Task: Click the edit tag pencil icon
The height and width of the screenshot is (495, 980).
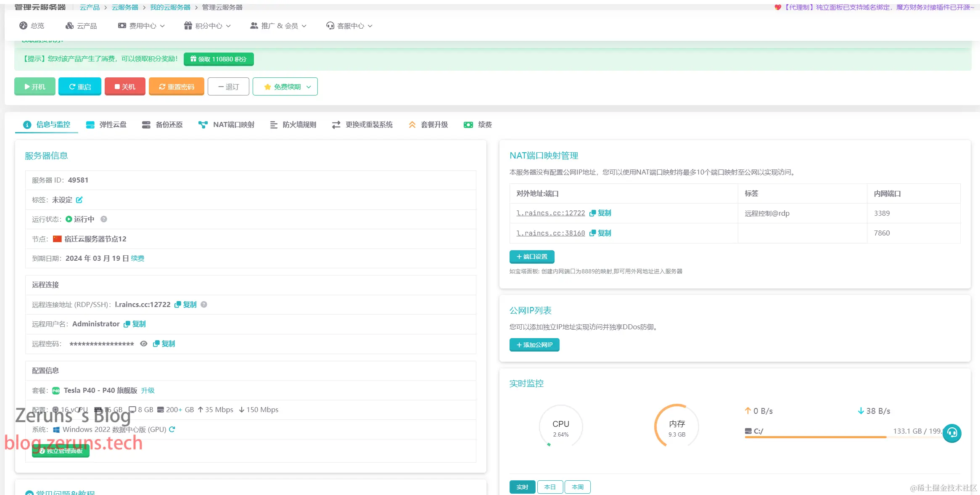Action: [79, 200]
